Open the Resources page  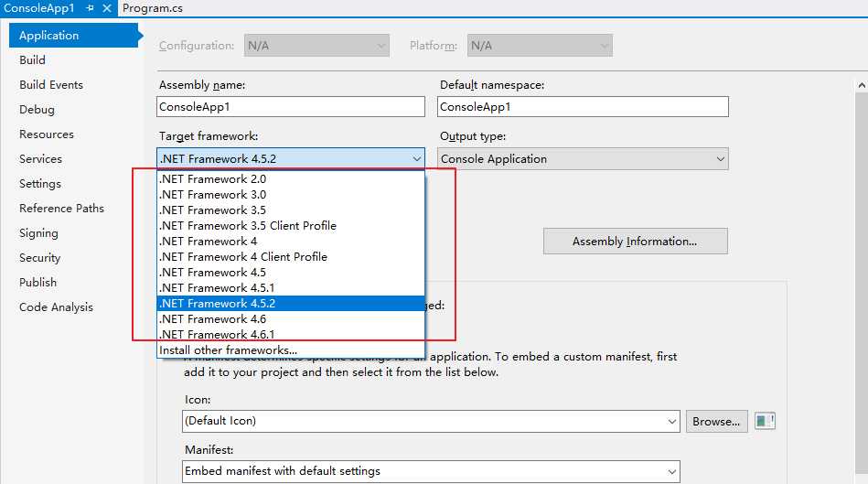tap(47, 134)
